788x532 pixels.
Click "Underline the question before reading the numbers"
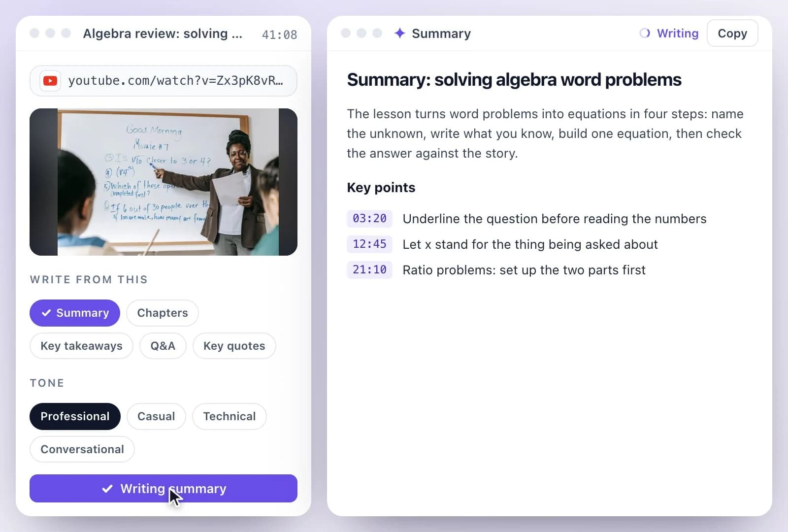coord(555,219)
